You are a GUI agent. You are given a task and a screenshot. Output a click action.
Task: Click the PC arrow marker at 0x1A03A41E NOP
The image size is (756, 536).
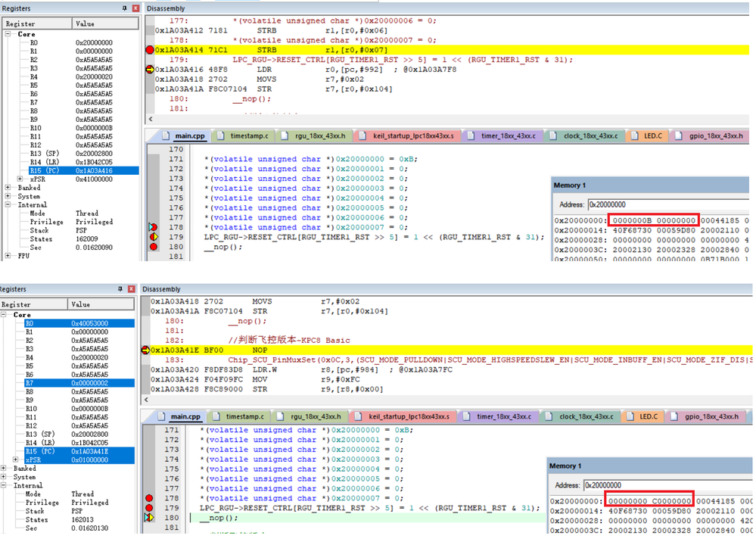pyautogui.click(x=145, y=351)
